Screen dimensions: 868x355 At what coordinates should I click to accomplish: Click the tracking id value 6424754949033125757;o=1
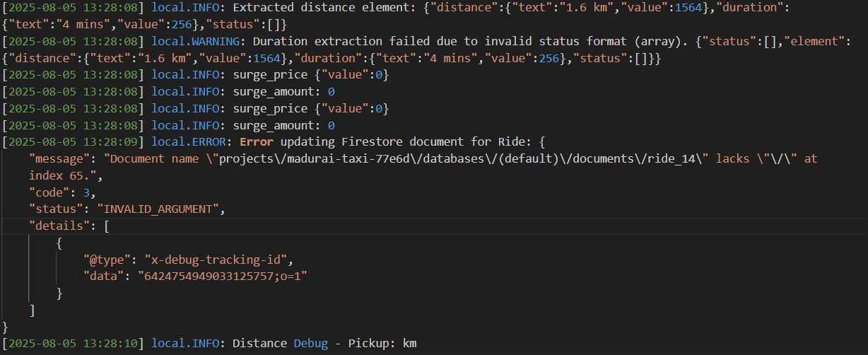pos(223,277)
